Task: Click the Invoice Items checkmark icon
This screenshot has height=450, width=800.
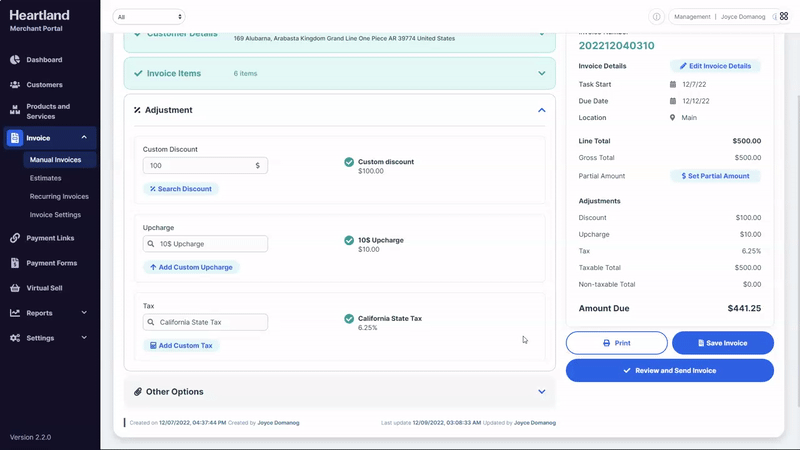Action: click(x=138, y=73)
